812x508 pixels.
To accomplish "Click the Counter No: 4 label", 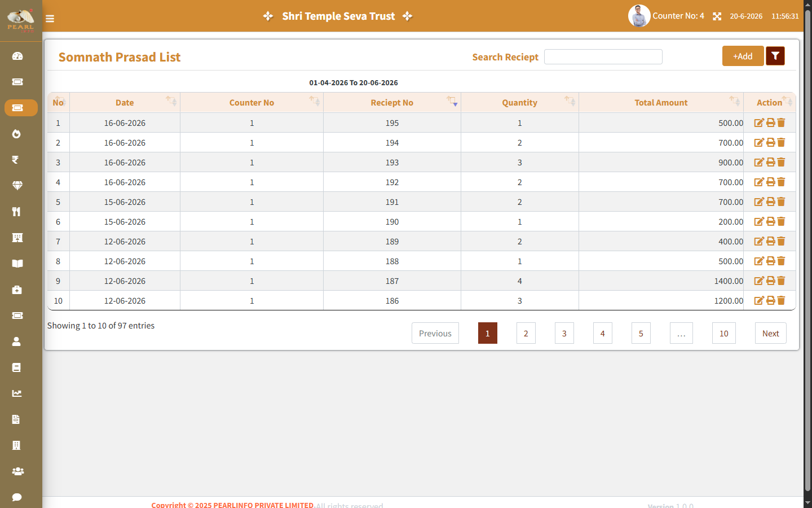I will coord(678,16).
